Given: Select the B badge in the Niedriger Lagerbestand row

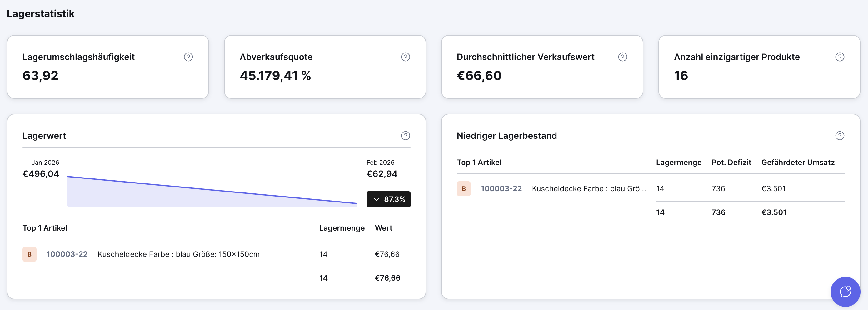Looking at the screenshot, I should tap(464, 189).
